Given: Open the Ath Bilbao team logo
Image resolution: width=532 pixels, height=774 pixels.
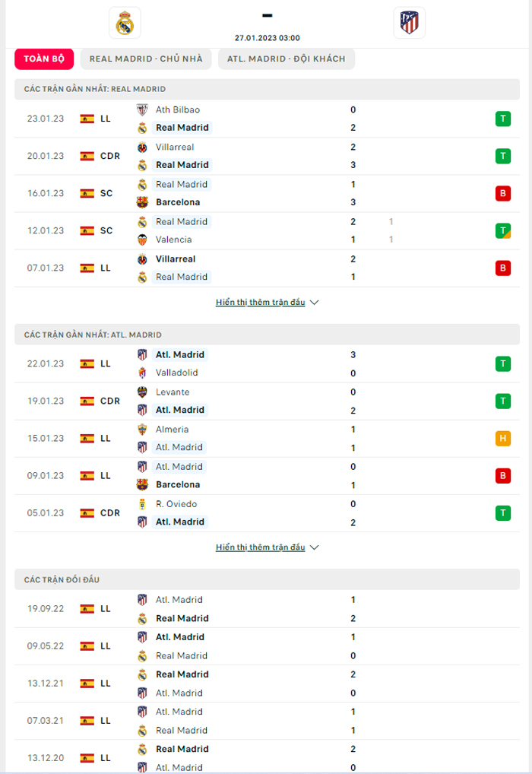Looking at the screenshot, I should coord(142,109).
